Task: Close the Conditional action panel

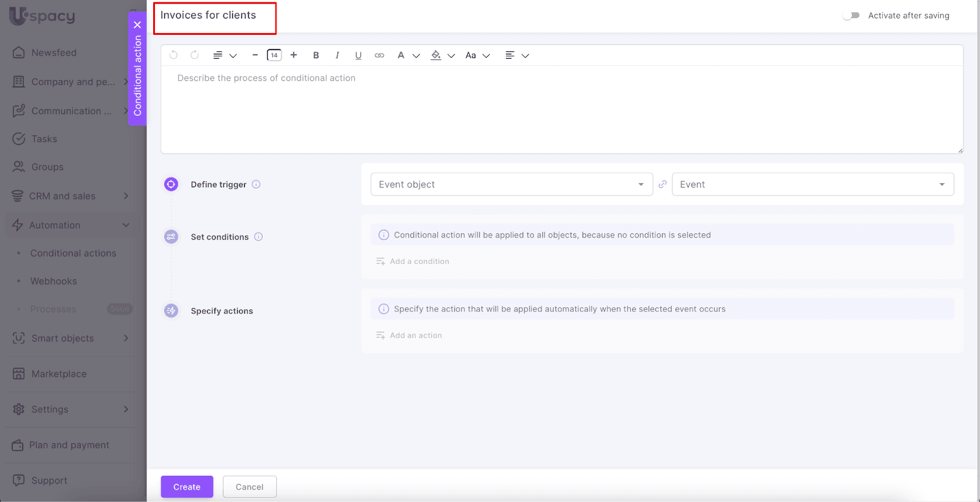Action: [137, 25]
